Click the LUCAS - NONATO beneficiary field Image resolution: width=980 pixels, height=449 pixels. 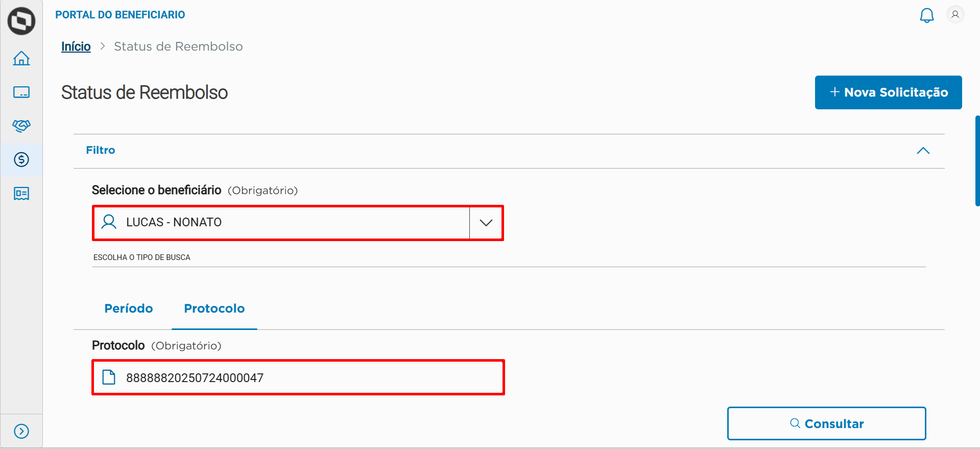click(x=281, y=223)
